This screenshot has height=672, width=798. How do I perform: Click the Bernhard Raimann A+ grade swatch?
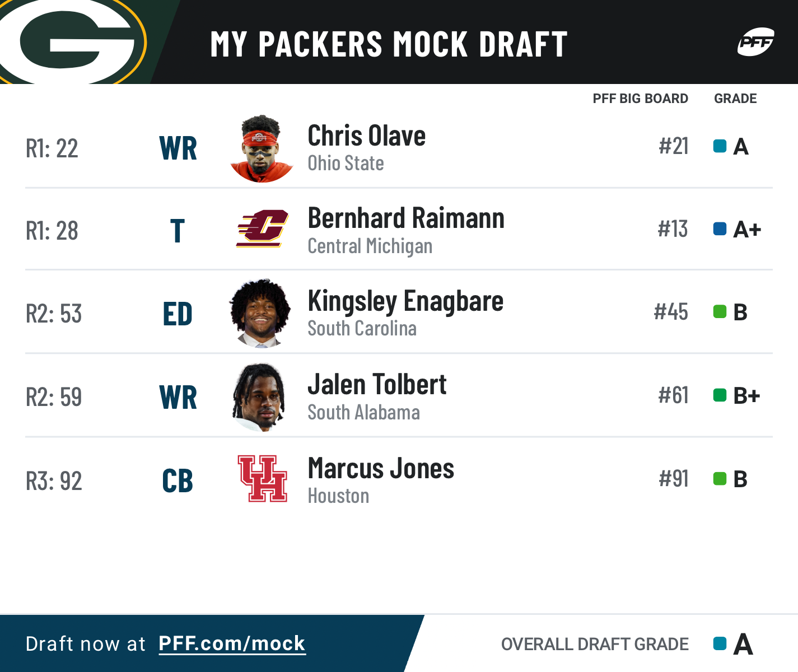(720, 229)
